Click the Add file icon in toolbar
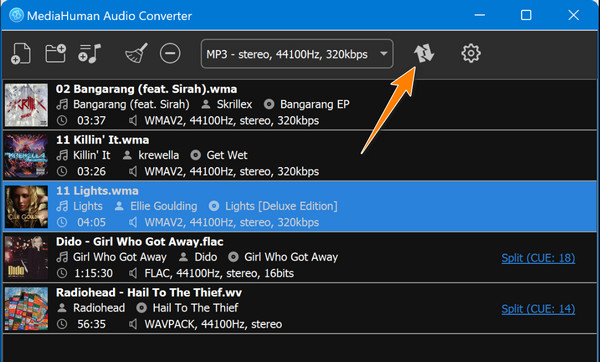Viewport: 600px width, 362px height. point(21,54)
